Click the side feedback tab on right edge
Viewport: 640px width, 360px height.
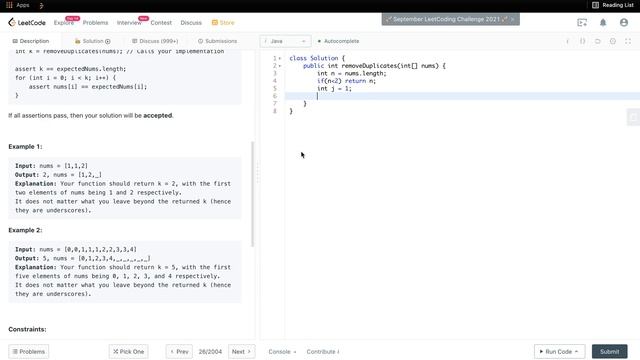coord(633,118)
